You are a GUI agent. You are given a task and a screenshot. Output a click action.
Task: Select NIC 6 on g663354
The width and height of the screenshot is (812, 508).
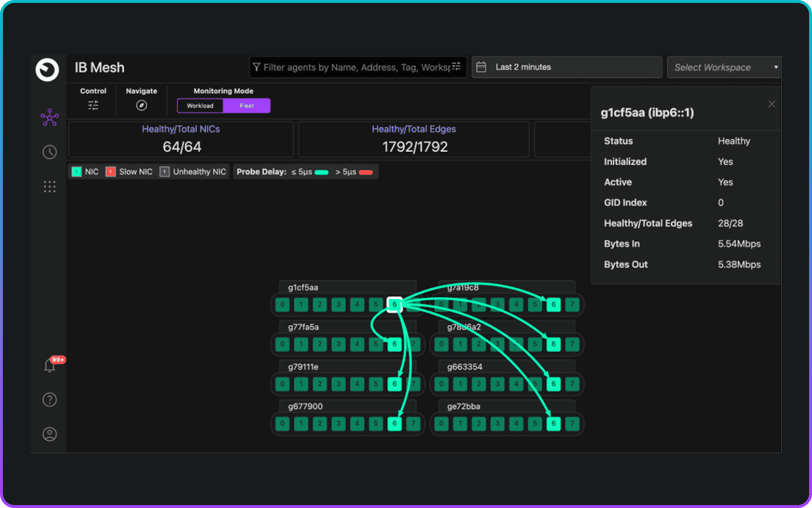(553, 384)
